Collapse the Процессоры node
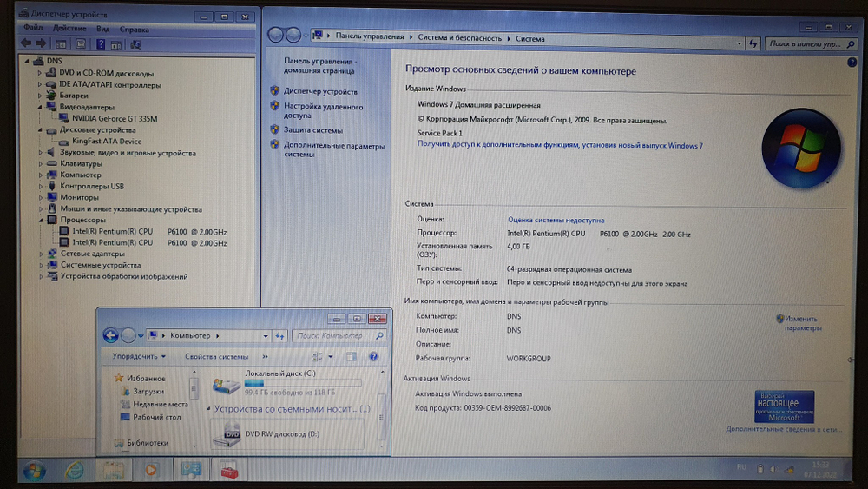Screen dimensions: 868x489 (41, 220)
